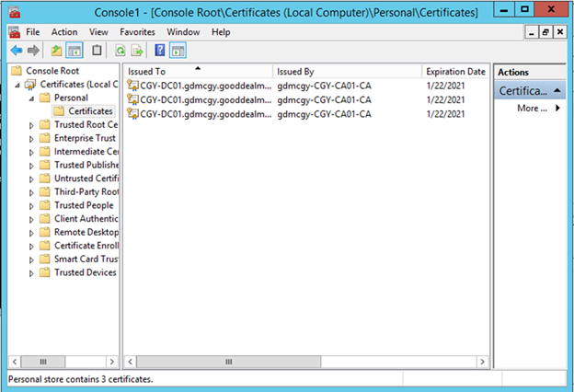Click second row's 1/22/2021 expiration date

pyautogui.click(x=445, y=99)
